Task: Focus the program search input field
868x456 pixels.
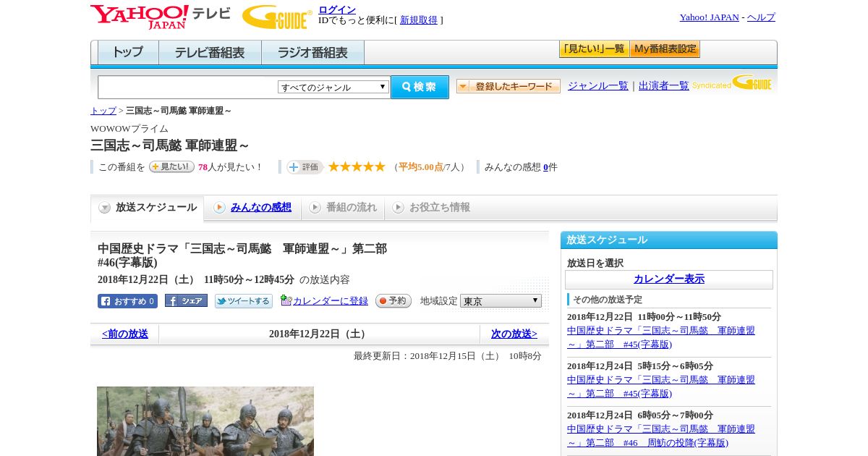Action: coord(188,87)
